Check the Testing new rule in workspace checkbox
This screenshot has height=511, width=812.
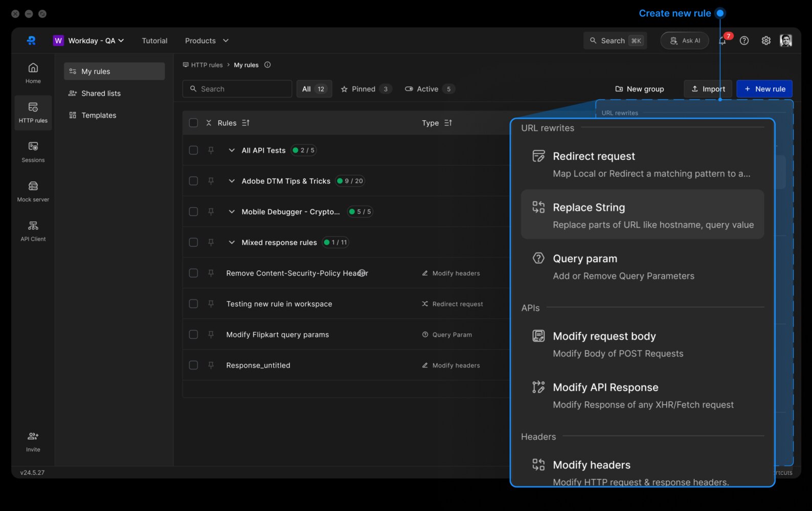[x=193, y=304]
